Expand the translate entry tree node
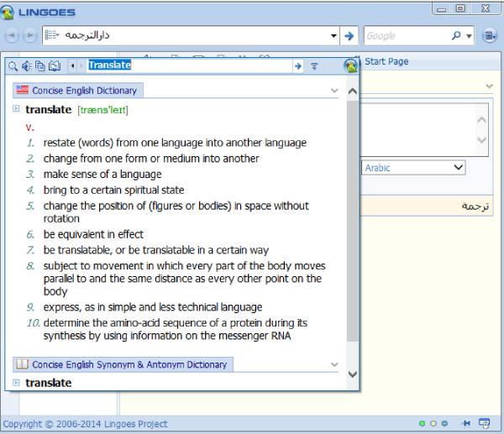This screenshot has height=434, width=504. [17, 109]
